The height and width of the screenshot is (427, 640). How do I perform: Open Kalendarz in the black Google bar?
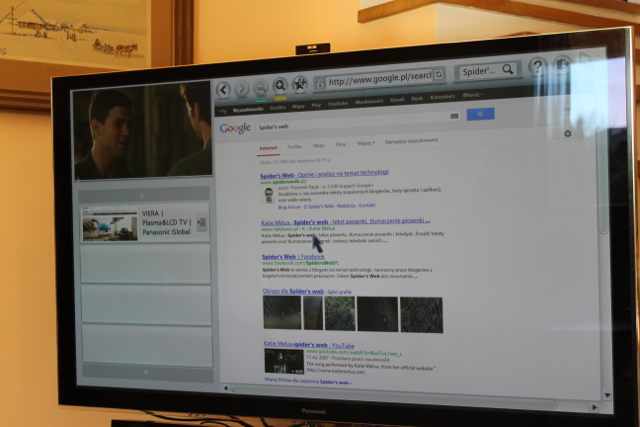(x=442, y=97)
